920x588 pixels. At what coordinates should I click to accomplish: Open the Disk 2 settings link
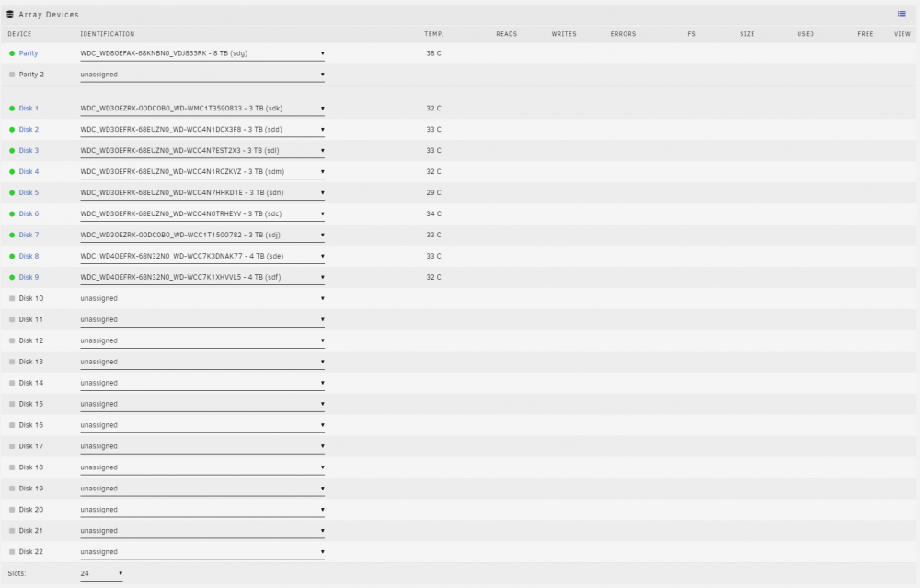[x=29, y=130]
